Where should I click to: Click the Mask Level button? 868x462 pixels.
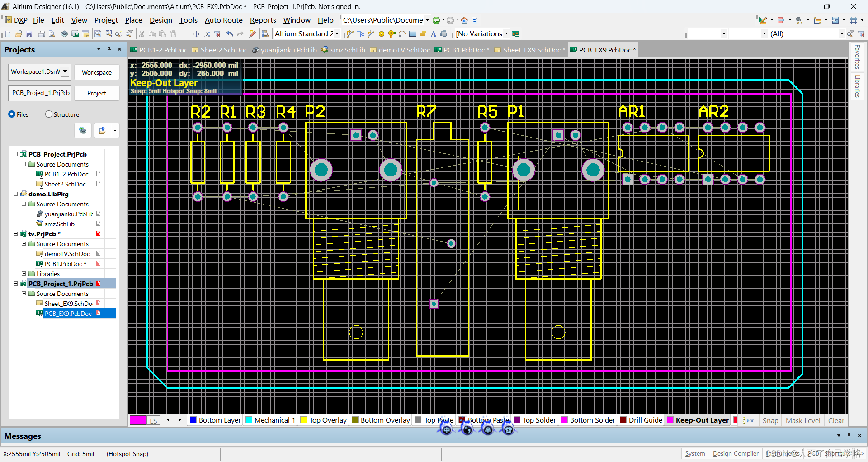pyautogui.click(x=803, y=420)
